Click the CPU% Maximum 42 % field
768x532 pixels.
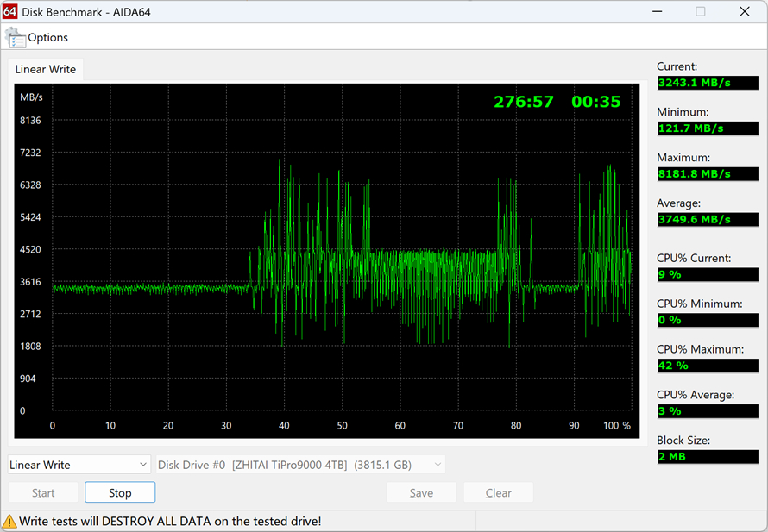click(x=708, y=366)
